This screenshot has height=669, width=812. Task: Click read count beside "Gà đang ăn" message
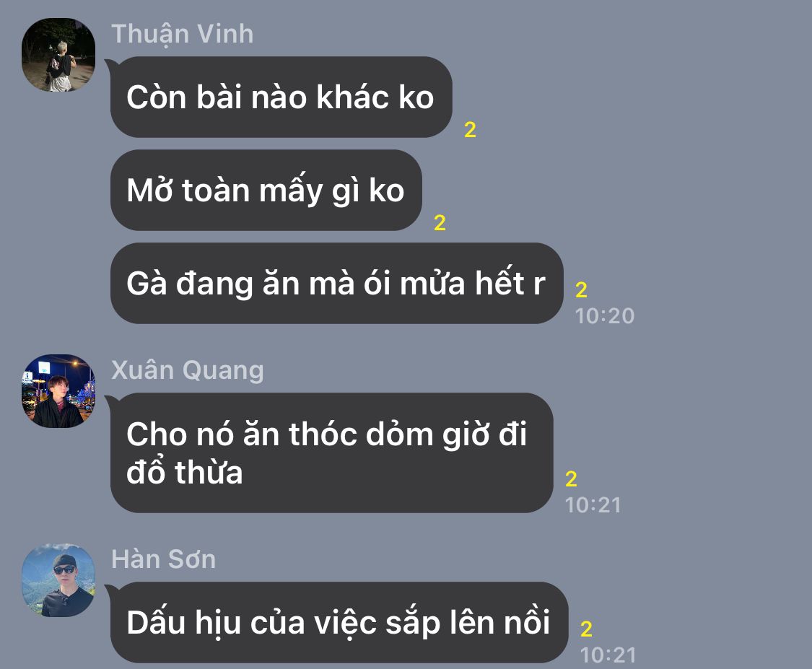[581, 290]
